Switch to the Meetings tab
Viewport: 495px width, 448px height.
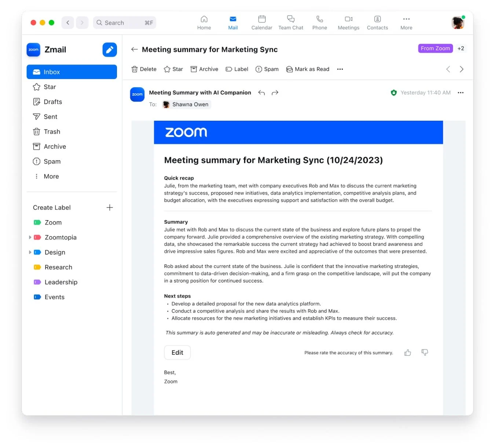tap(348, 22)
